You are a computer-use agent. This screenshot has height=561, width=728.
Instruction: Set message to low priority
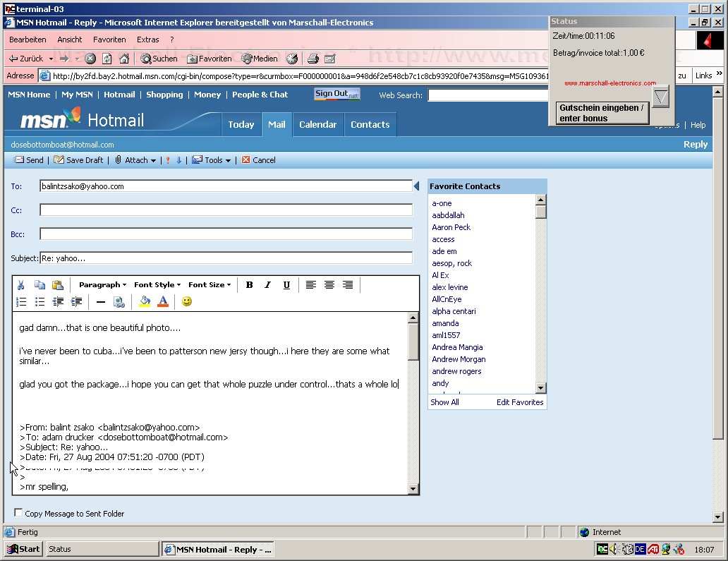[178, 160]
